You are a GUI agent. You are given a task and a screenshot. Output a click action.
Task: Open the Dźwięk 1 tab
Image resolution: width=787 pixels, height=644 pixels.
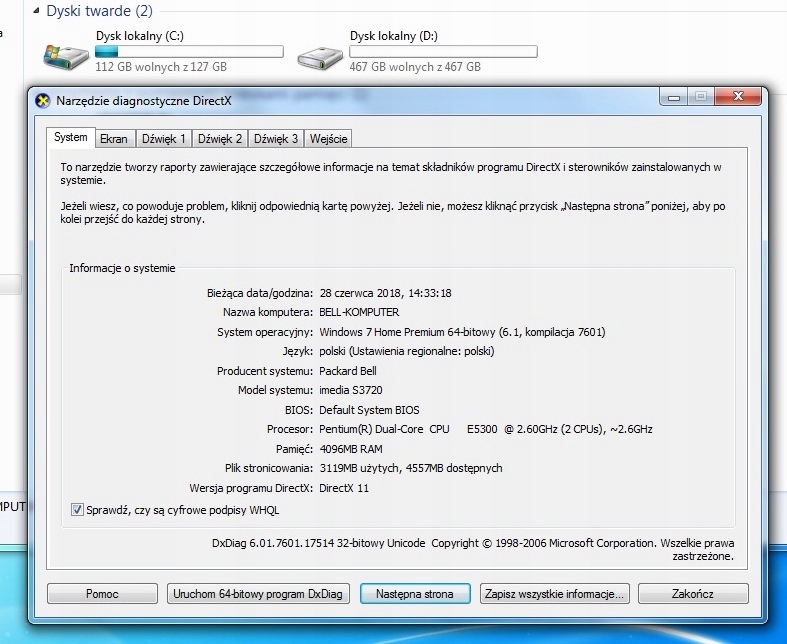point(164,139)
